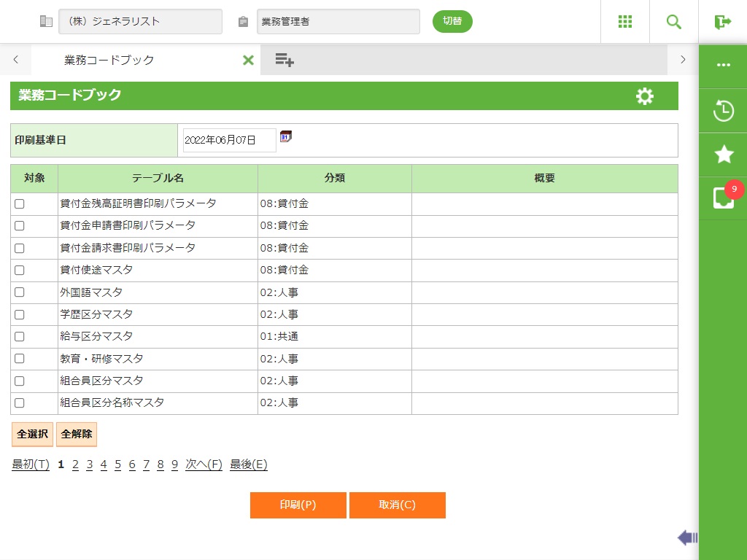Open favorites star icon in sidebar
The width and height of the screenshot is (747, 560).
tap(723, 154)
